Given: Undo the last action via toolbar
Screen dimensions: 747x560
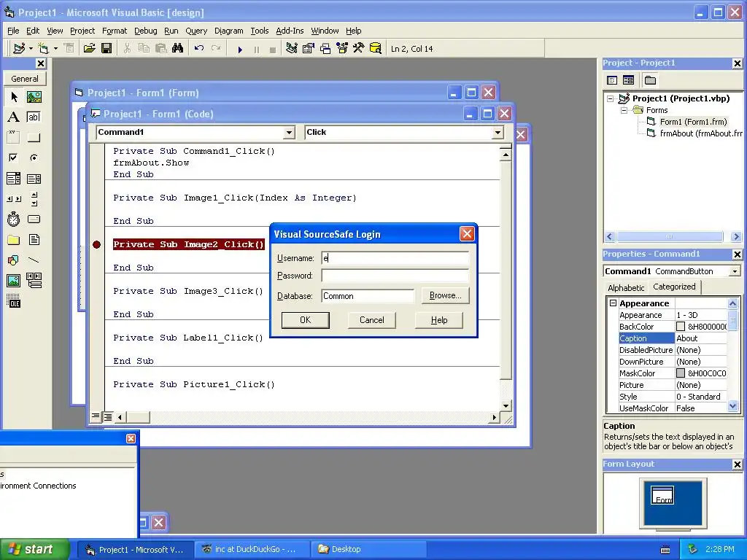Looking at the screenshot, I should click(x=199, y=49).
